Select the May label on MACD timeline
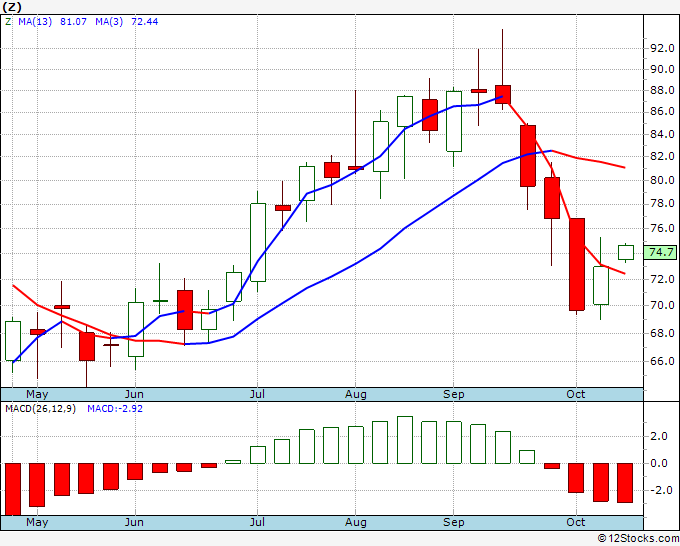The width and height of the screenshot is (680, 546). coord(37,522)
